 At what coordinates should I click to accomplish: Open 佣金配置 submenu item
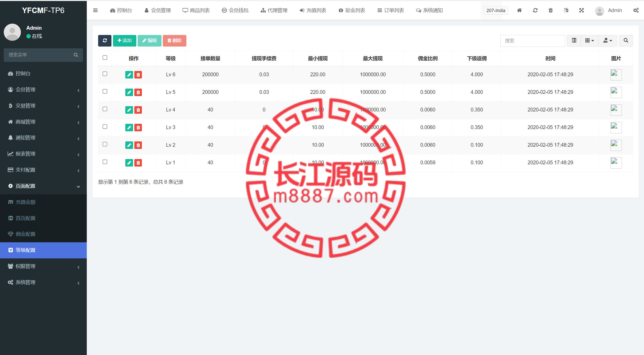click(x=43, y=234)
